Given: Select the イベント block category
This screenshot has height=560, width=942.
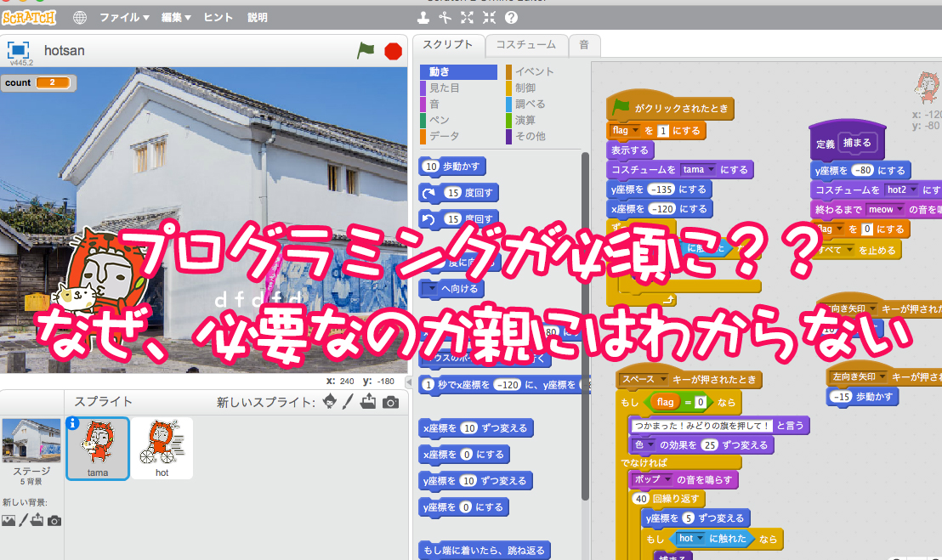Looking at the screenshot, I should coord(534,72).
